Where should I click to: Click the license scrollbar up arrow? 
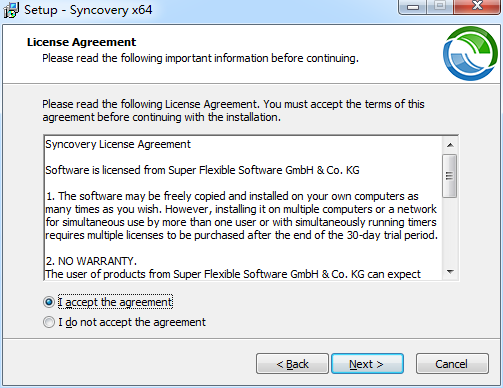(x=450, y=145)
